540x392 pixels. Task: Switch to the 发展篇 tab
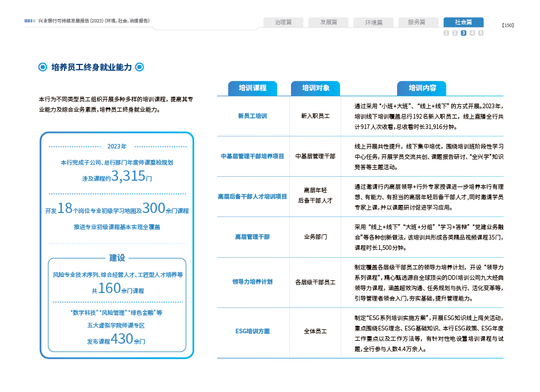coord(328,22)
